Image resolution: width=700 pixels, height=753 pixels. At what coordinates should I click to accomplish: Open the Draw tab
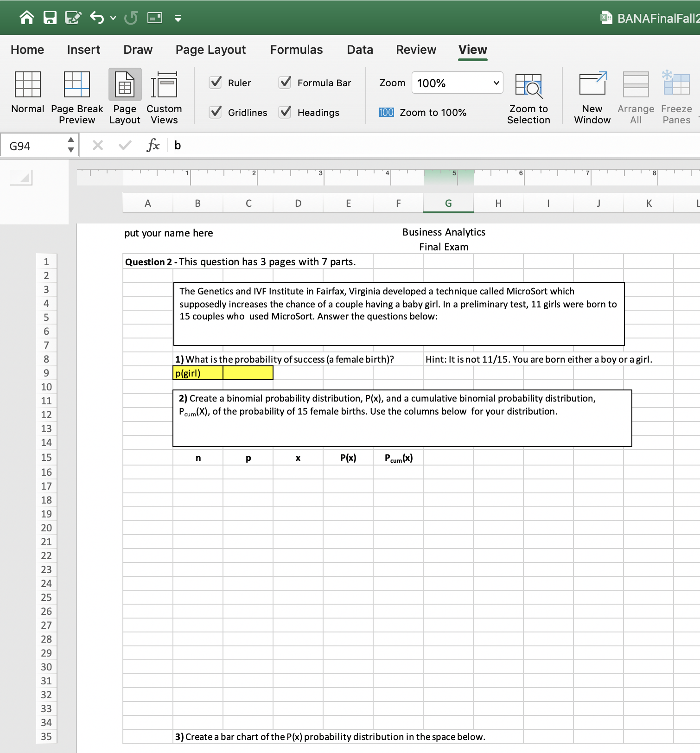click(138, 50)
